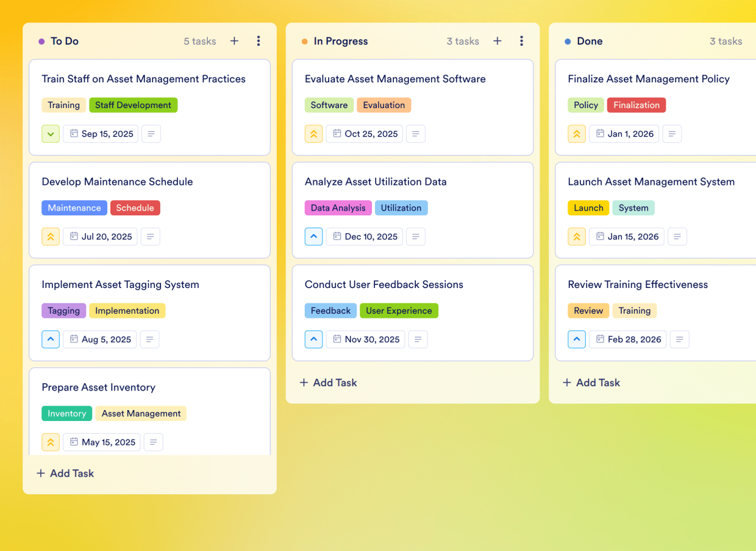Toggle low priority on Train Staff task
Image resolution: width=756 pixels, height=551 pixels.
(x=51, y=134)
